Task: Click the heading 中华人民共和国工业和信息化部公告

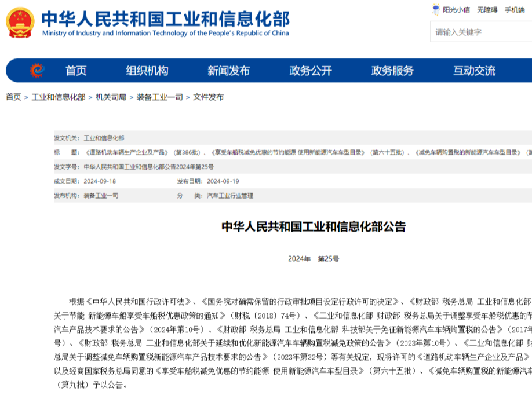Action: pyautogui.click(x=314, y=226)
